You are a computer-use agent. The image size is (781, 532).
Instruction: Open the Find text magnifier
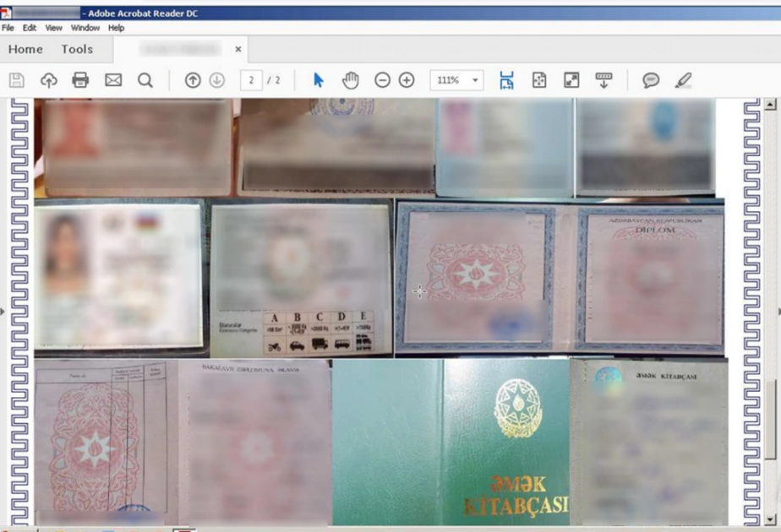pyautogui.click(x=145, y=80)
